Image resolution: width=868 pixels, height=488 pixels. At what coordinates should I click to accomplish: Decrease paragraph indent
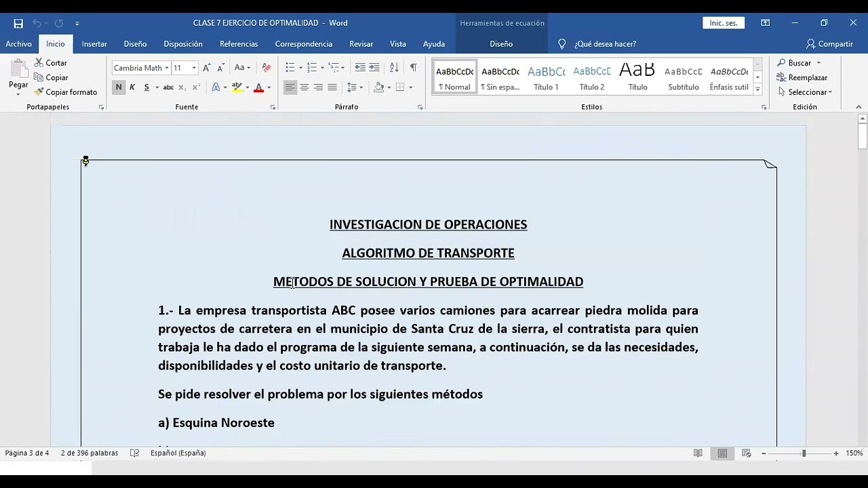360,68
